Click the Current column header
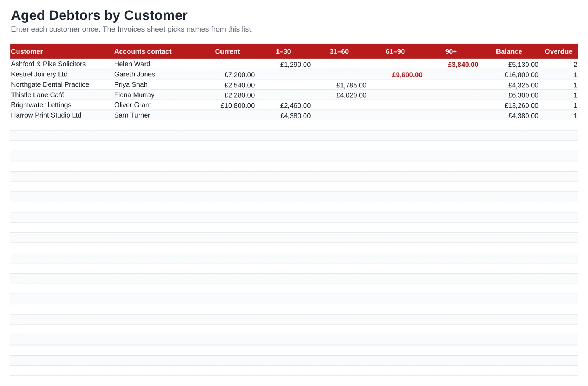588x386 pixels. point(227,51)
